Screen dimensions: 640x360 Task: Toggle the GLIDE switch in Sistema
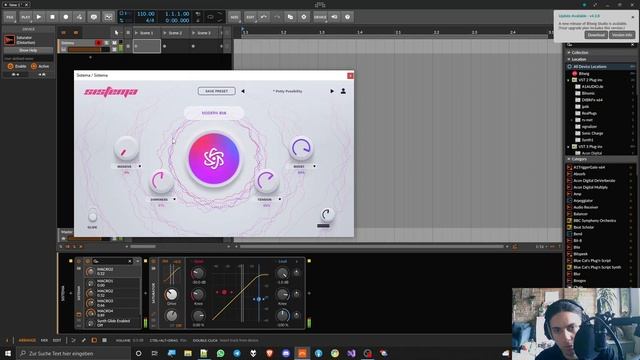coord(93,217)
